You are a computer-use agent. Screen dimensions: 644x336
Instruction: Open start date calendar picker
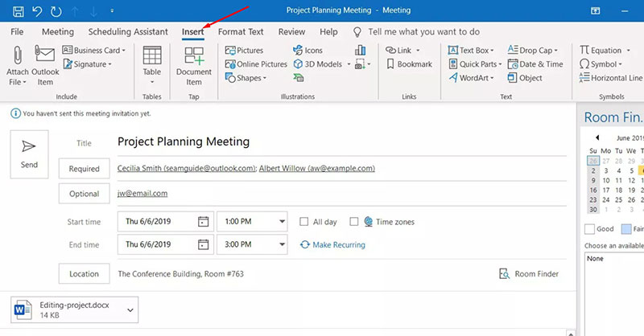coord(204,222)
